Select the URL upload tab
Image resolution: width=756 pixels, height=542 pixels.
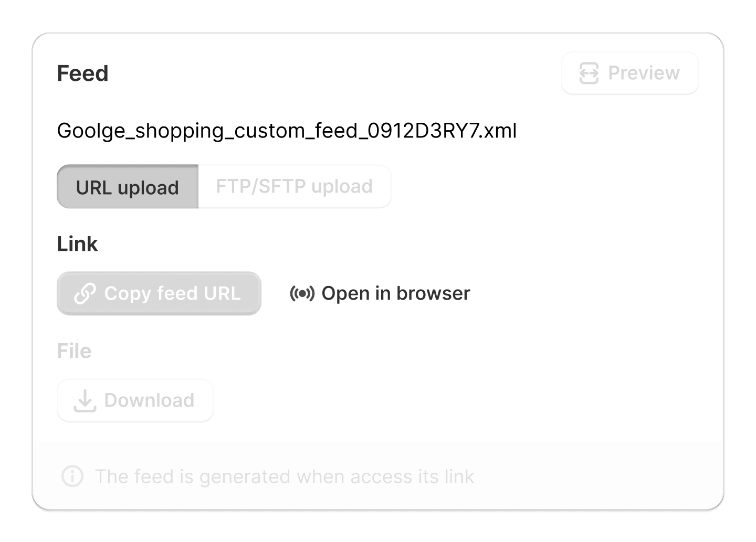pyautogui.click(x=128, y=187)
